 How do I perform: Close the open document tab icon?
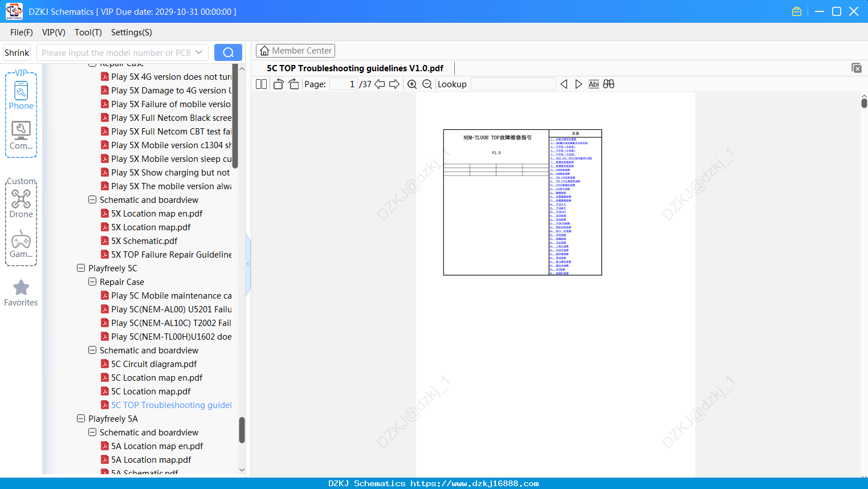click(856, 68)
